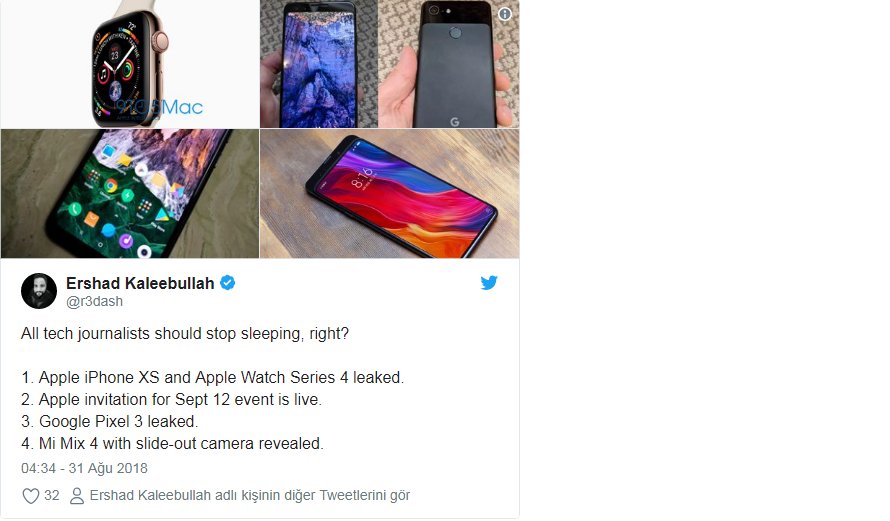
Task: Click the like count 32
Action: click(52, 495)
